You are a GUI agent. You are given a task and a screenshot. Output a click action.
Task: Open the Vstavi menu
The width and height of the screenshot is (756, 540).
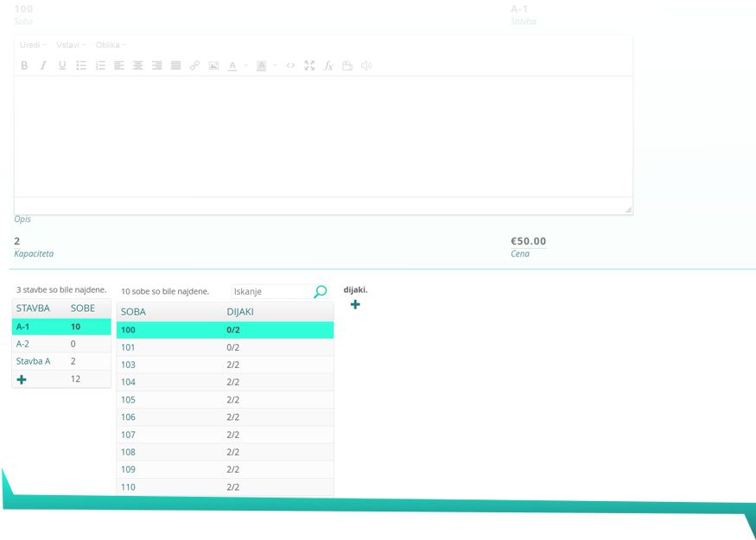coord(71,45)
